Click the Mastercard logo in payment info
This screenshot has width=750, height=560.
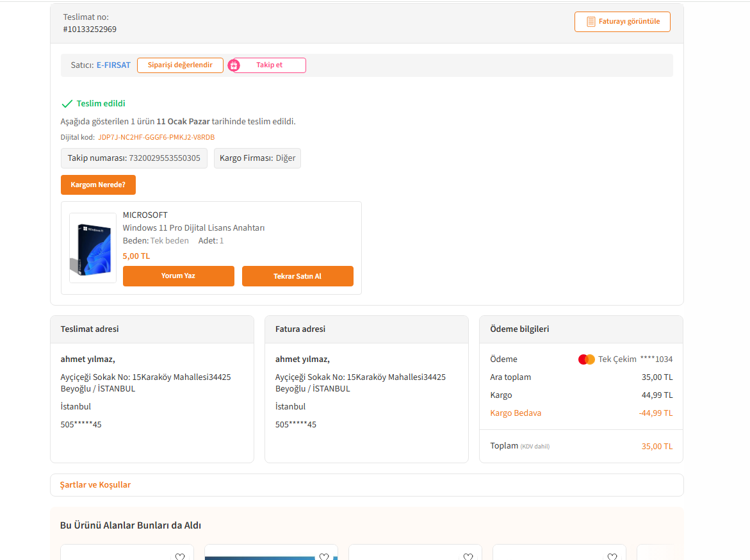point(587,359)
